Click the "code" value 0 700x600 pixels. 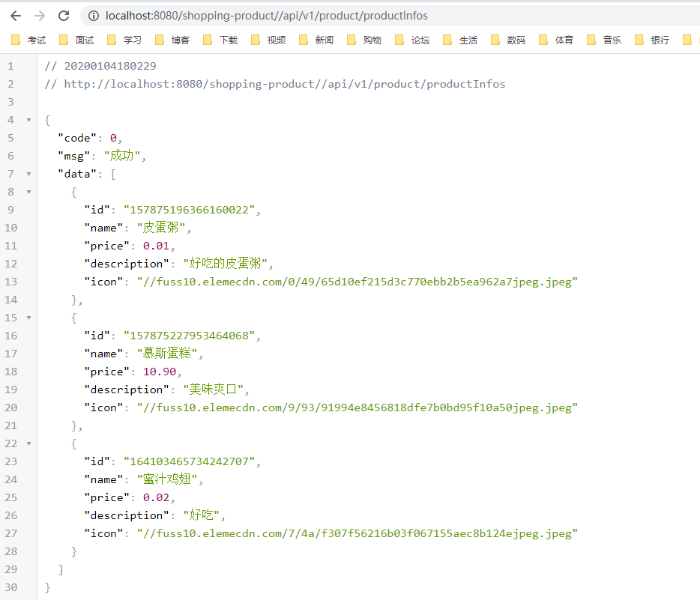pyautogui.click(x=113, y=139)
